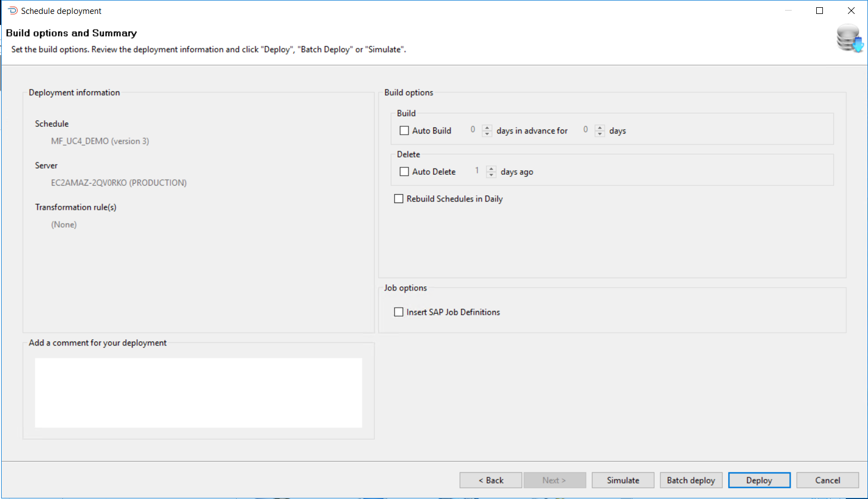Screen dimensions: 868x499
Task: Run Simulate for the deployment
Action: tap(623, 480)
